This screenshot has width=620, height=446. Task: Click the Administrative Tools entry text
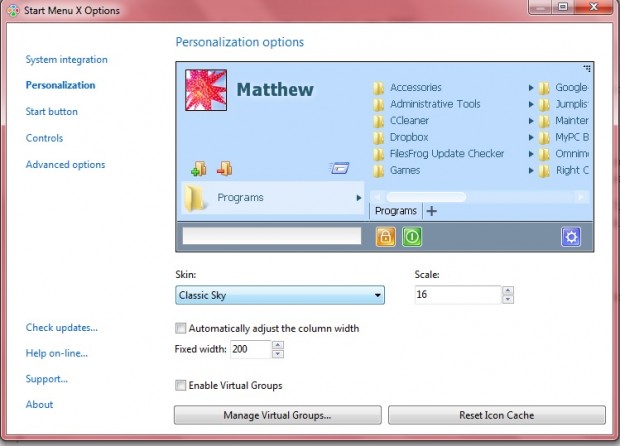(435, 104)
